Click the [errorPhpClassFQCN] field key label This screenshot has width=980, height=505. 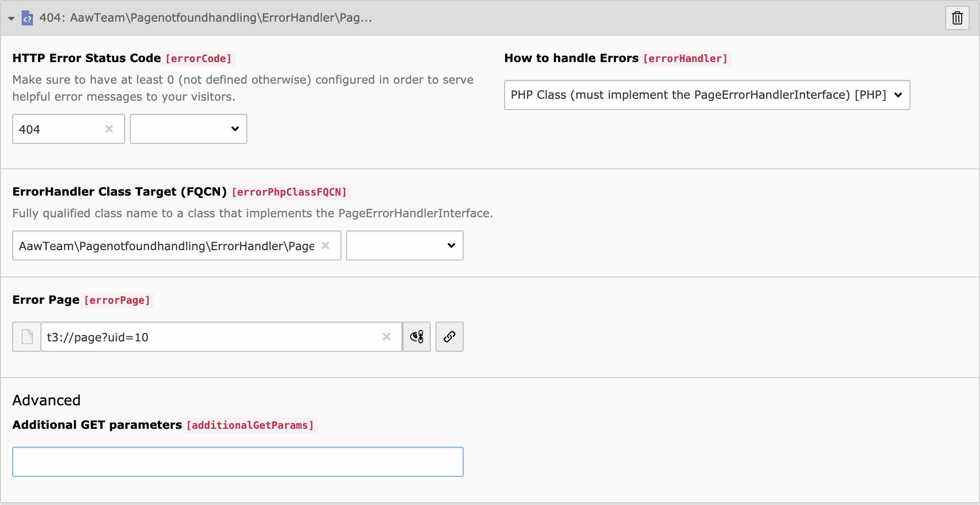point(289,192)
